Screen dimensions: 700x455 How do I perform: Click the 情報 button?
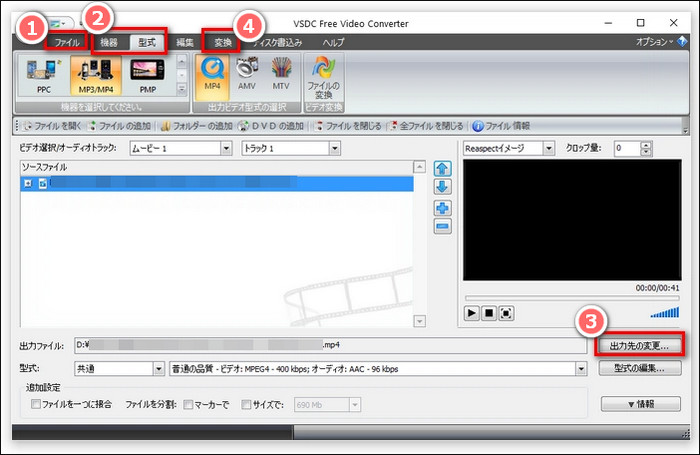pos(641,404)
